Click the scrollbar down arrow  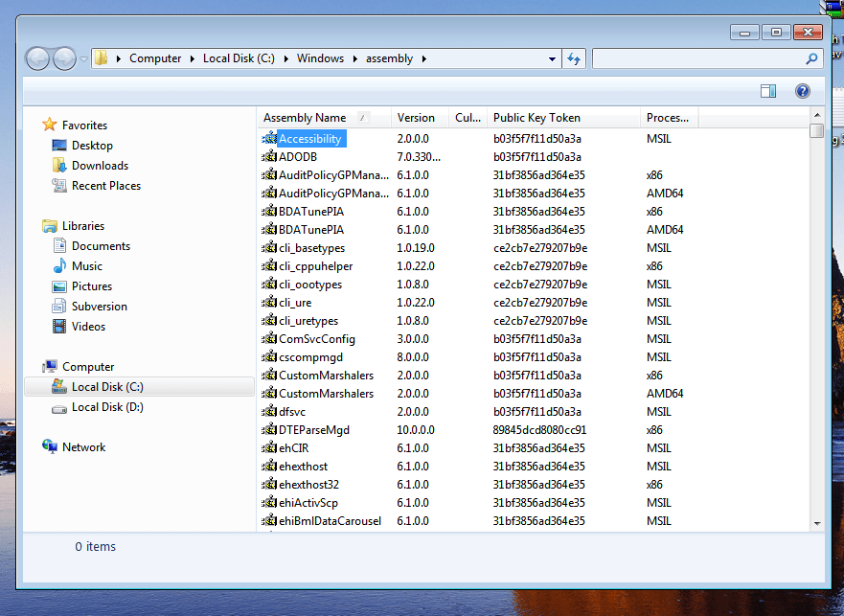click(x=817, y=523)
